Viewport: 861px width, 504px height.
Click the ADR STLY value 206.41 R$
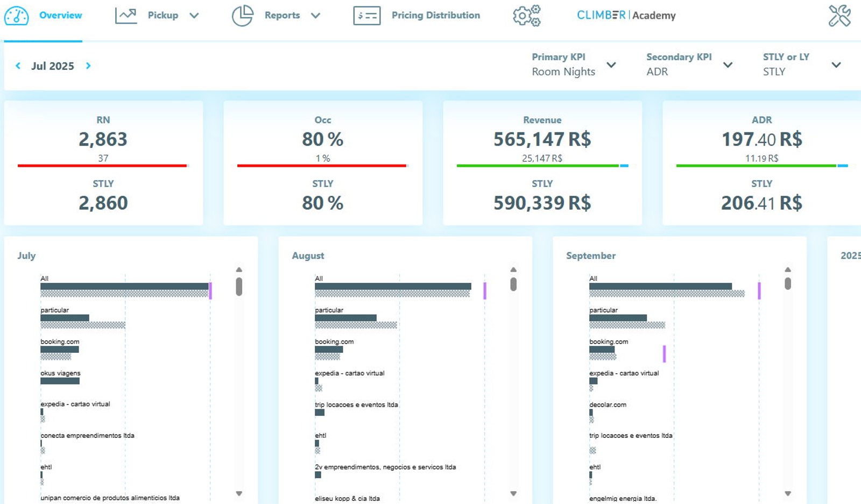pyautogui.click(x=762, y=203)
